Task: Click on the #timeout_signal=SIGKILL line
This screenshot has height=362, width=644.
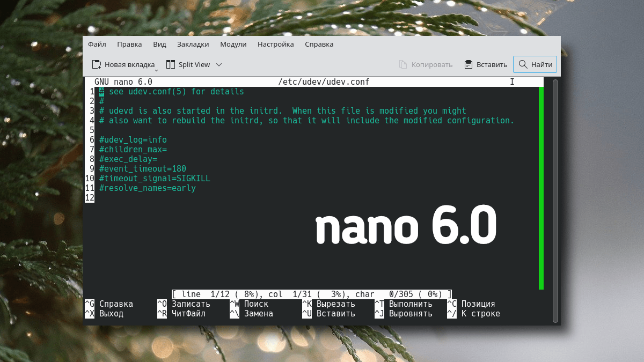Action: tap(155, 179)
